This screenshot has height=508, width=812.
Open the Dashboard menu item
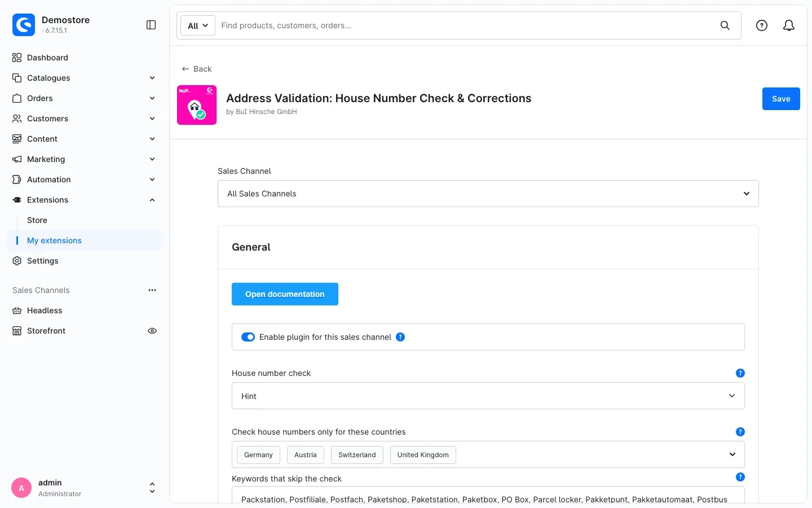[x=47, y=58]
